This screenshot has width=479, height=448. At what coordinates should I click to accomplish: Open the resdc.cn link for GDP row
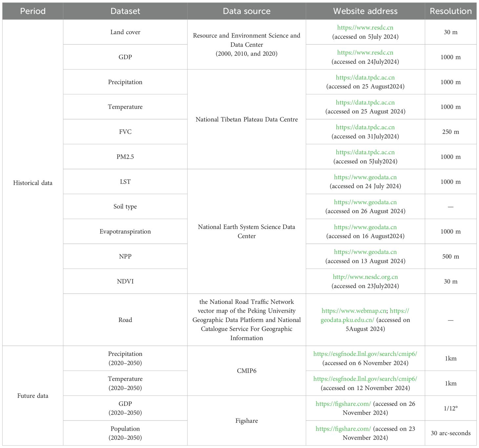[x=365, y=53]
